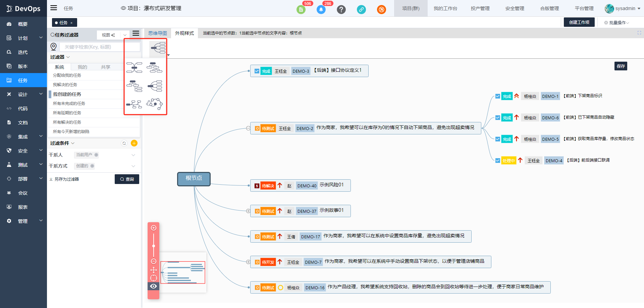
Task: Click the hamburger icon in the task filter header
Action: (136, 33)
